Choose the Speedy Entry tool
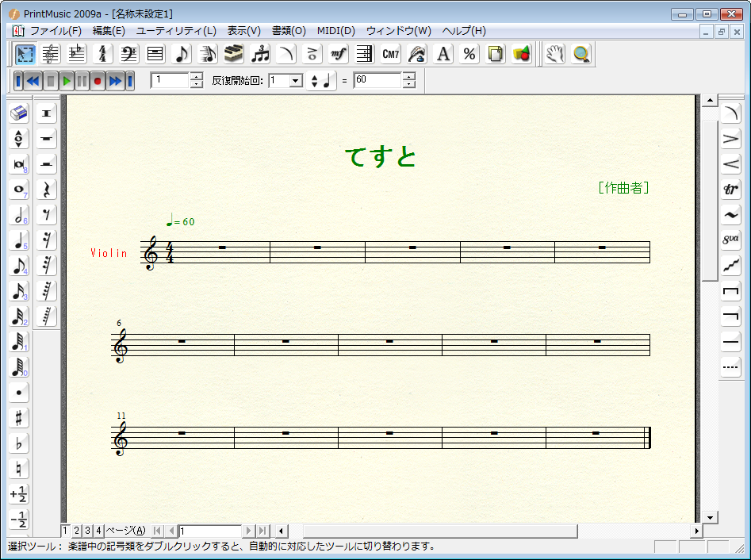Viewport: 751px width, 560px height. 208,54
